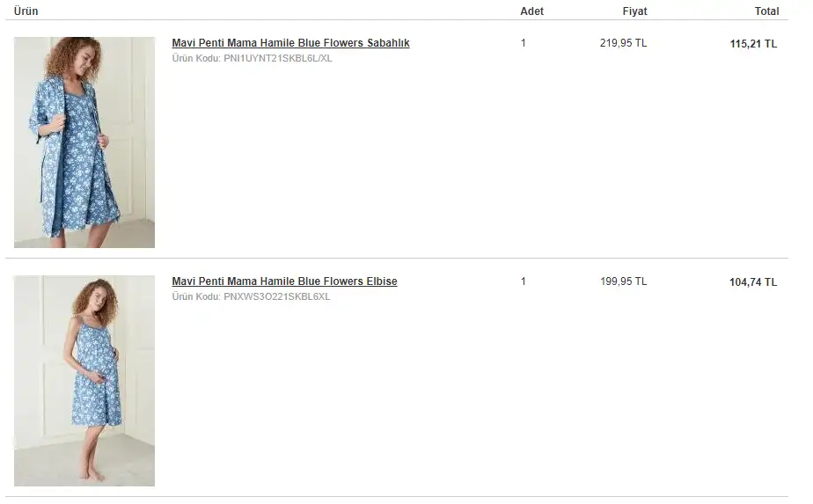The width and height of the screenshot is (813, 504).
Task: Click the divider line between the two products
Action: pos(396,258)
